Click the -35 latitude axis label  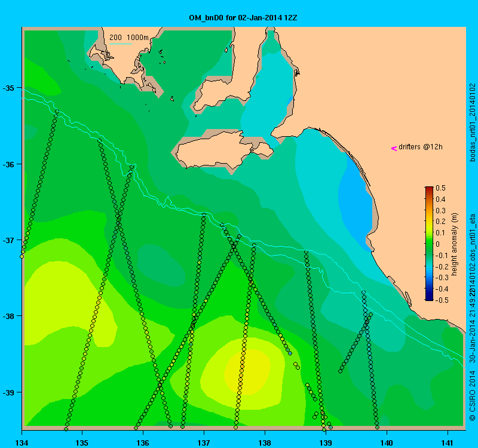pos(8,88)
